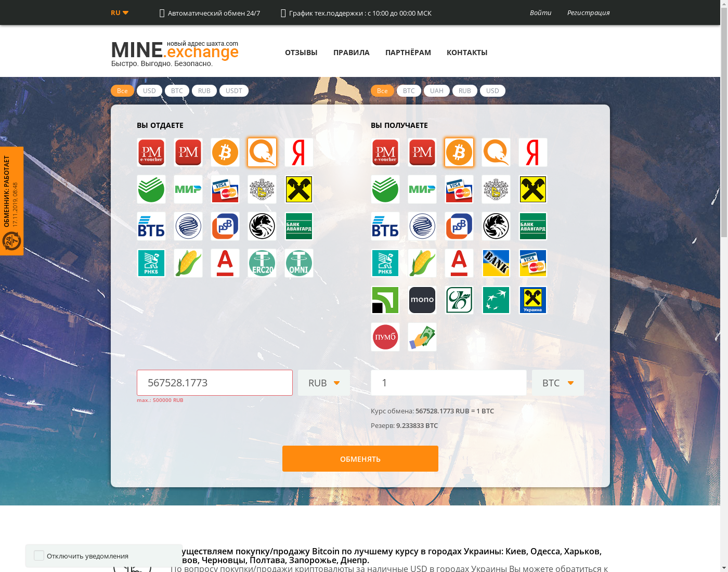Screen dimensions: 728x572
Task: Open the КОНТАКТЫ menu item
Action: [467, 53]
